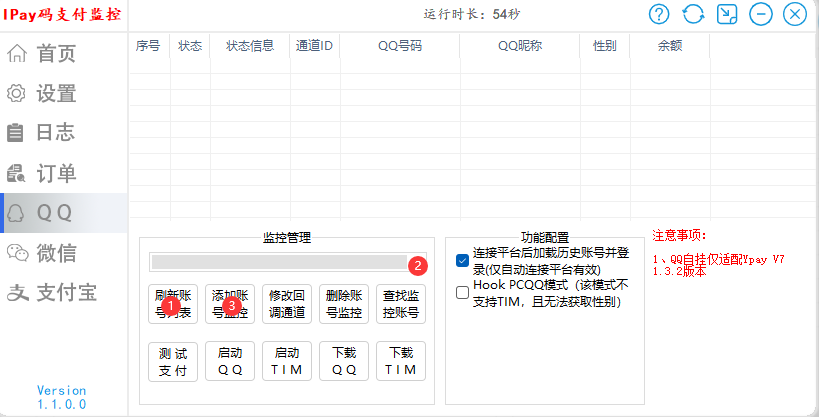This screenshot has height=417, width=819.
Task: Click the home icon beside 首页
Action: [16, 53]
